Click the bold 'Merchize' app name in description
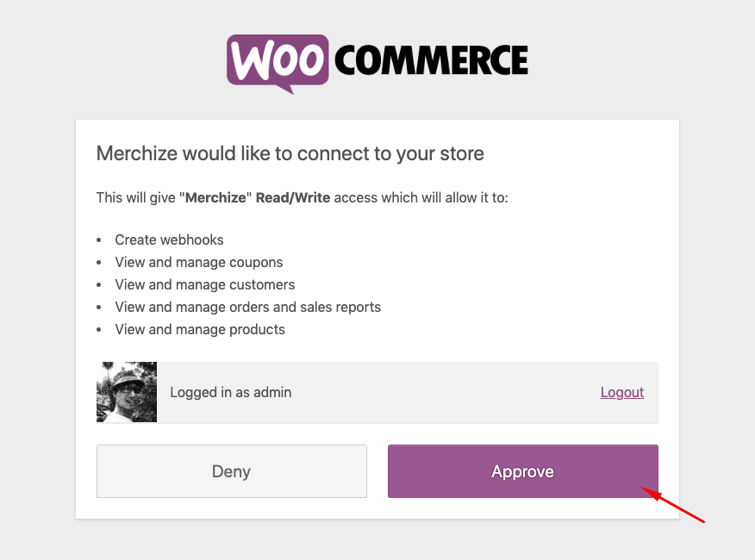The image size is (755, 560). [x=215, y=197]
